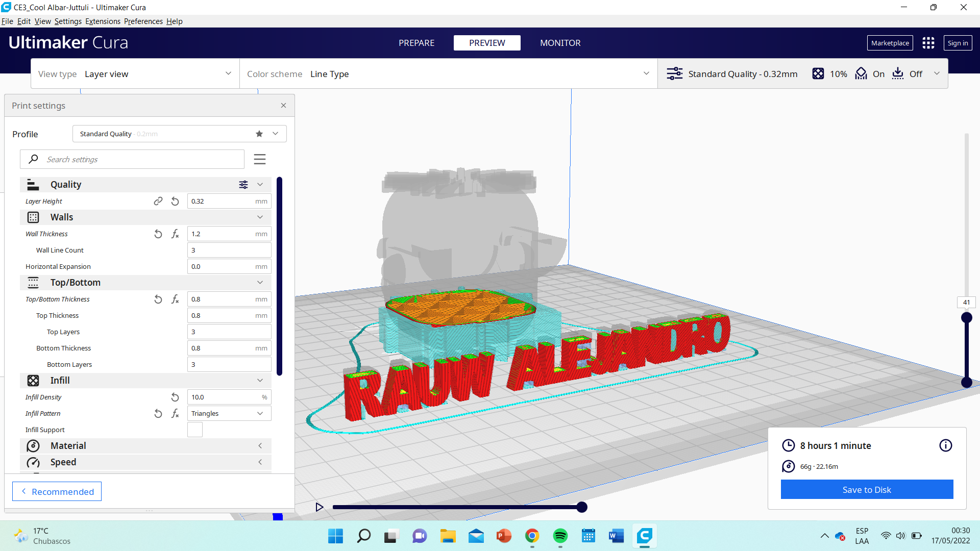Open the Help menu
Image resolution: width=980 pixels, height=551 pixels.
(x=175, y=21)
